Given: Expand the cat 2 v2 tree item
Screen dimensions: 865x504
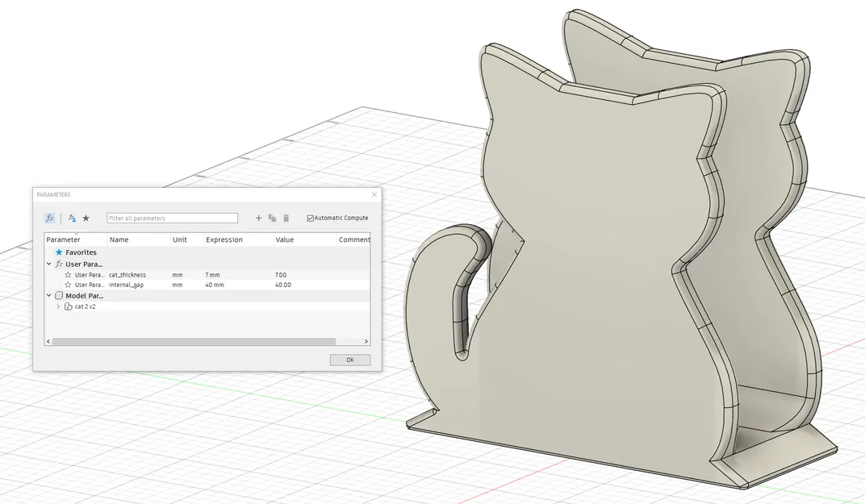Looking at the screenshot, I should coord(57,307).
